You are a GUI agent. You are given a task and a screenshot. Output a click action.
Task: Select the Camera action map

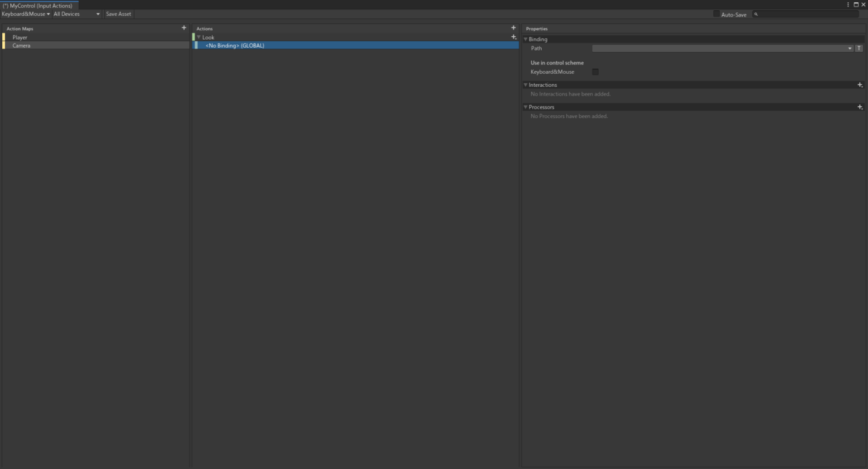pos(95,45)
